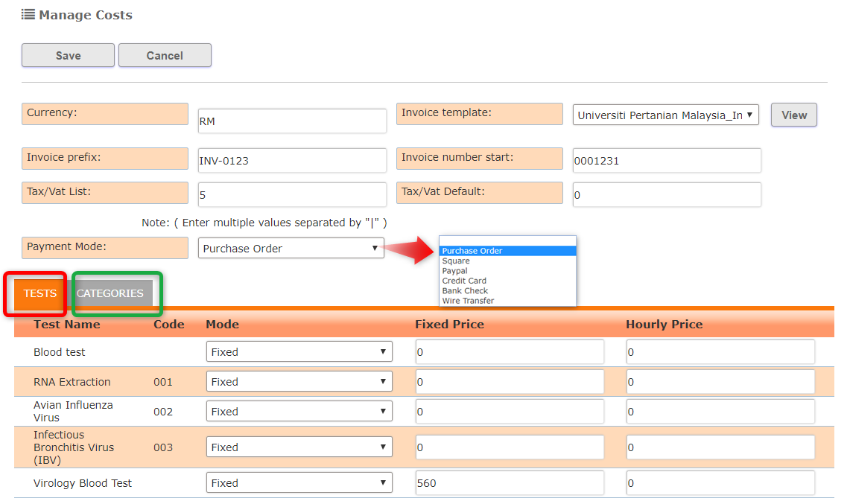Viewport: 850px width, 504px height.
Task: Click the RNA Extraction row name
Action: click(x=72, y=382)
